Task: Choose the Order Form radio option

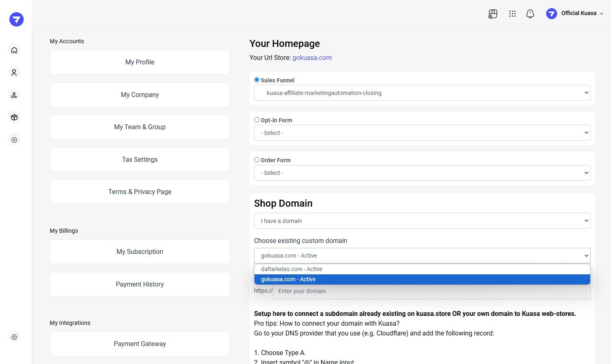Action: coord(257,160)
